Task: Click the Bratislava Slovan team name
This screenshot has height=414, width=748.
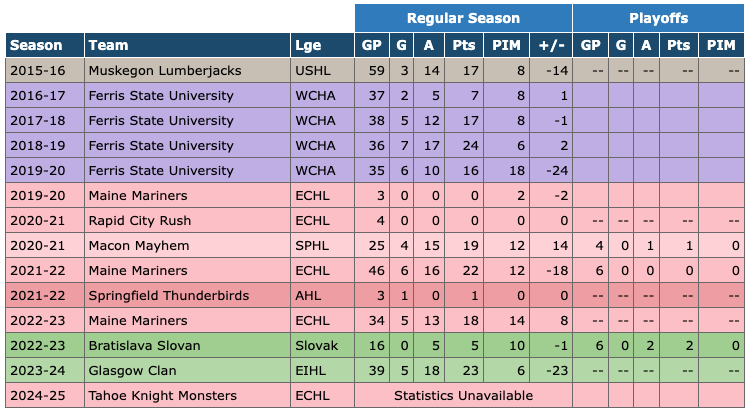Action: click(144, 346)
